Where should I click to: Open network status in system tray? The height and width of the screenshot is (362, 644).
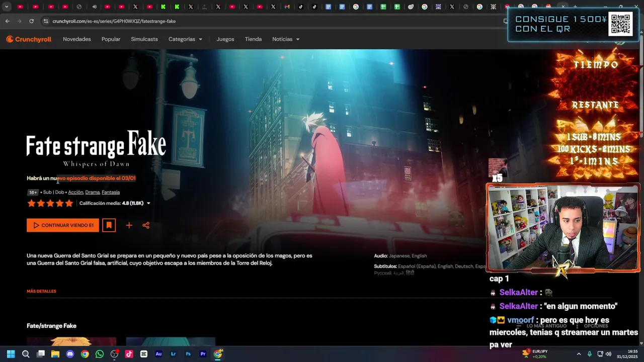coord(600,354)
